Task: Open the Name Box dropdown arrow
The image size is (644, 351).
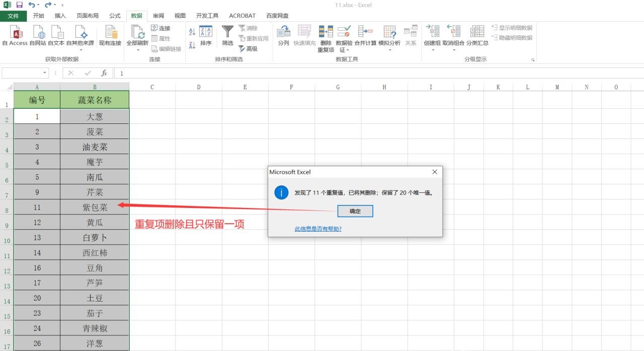Action: 45,73
